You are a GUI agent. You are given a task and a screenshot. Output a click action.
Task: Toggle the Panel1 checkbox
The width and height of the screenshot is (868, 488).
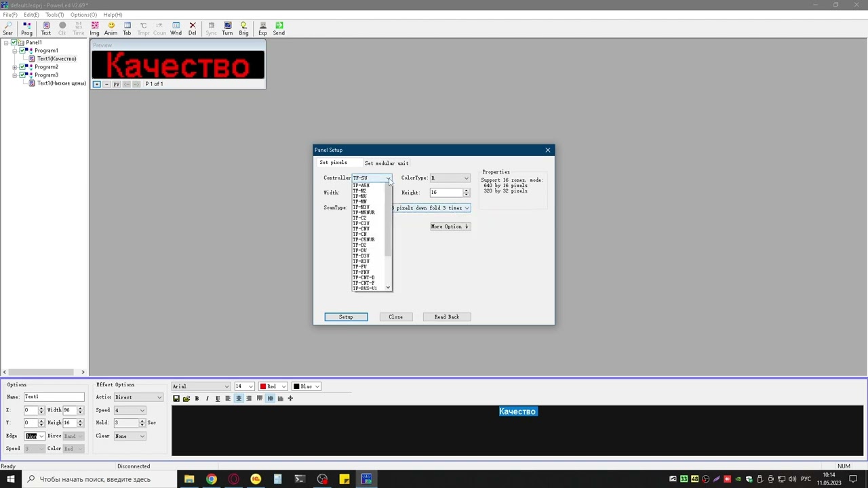point(14,43)
